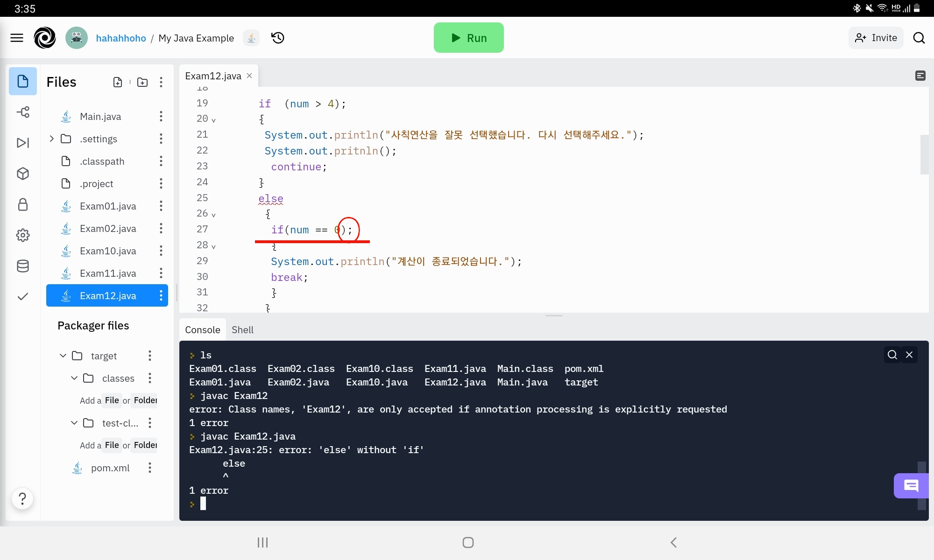Click the search icon in header
934x560 pixels.
[x=919, y=38]
